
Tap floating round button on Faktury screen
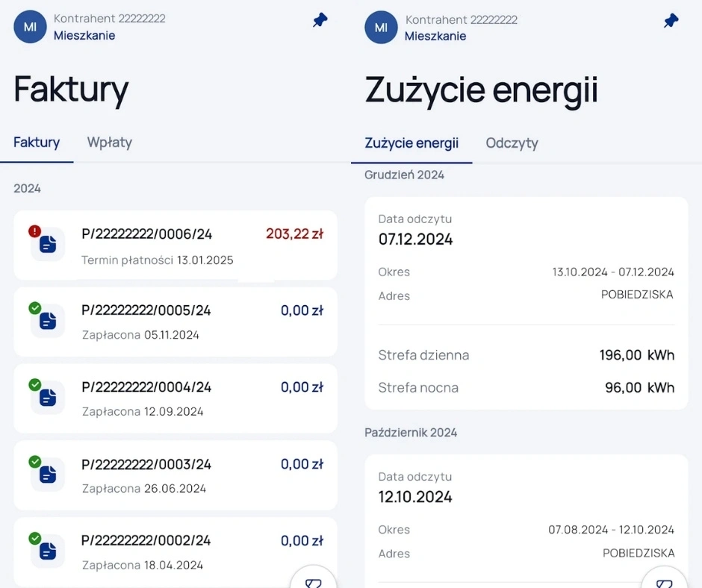[314, 578]
